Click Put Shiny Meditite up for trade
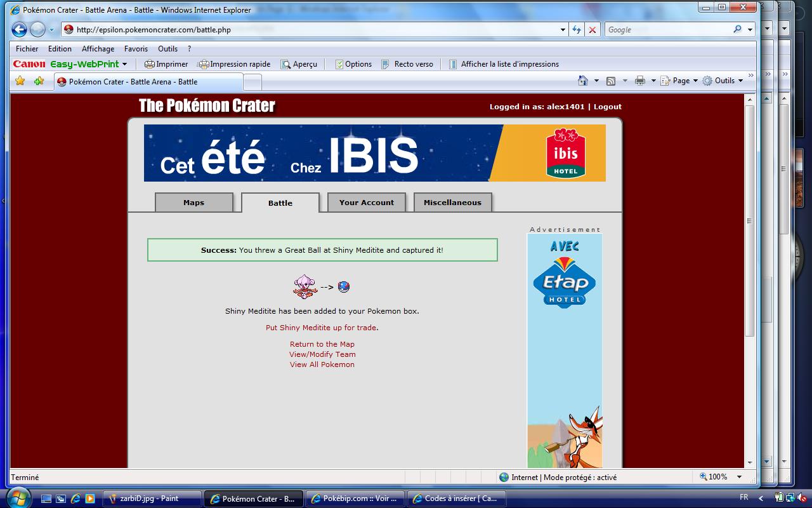The image size is (812, 508). [322, 328]
